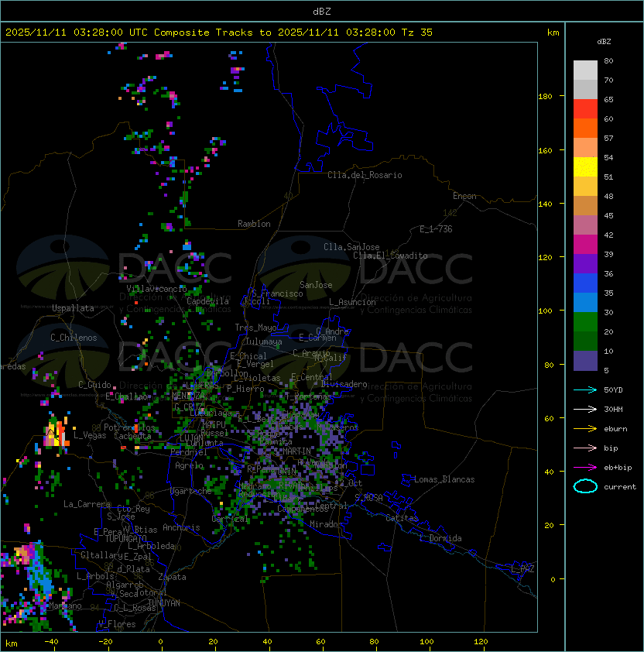Click the cyan 50YD arrow legend icon
This screenshot has height=652, width=644.
click(x=585, y=390)
